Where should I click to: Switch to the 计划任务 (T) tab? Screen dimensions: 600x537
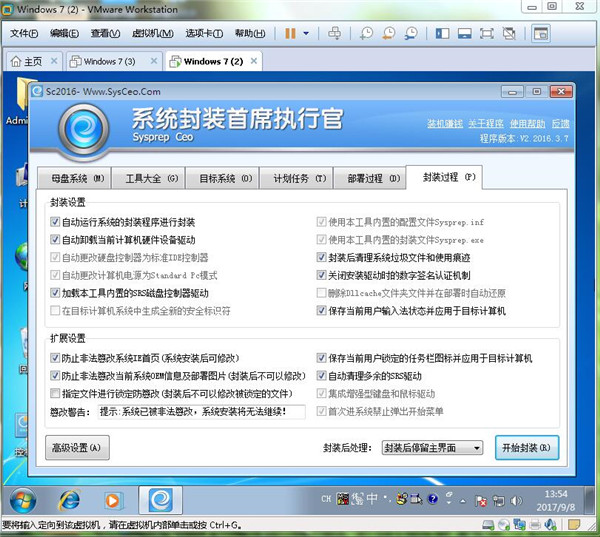coord(297,178)
